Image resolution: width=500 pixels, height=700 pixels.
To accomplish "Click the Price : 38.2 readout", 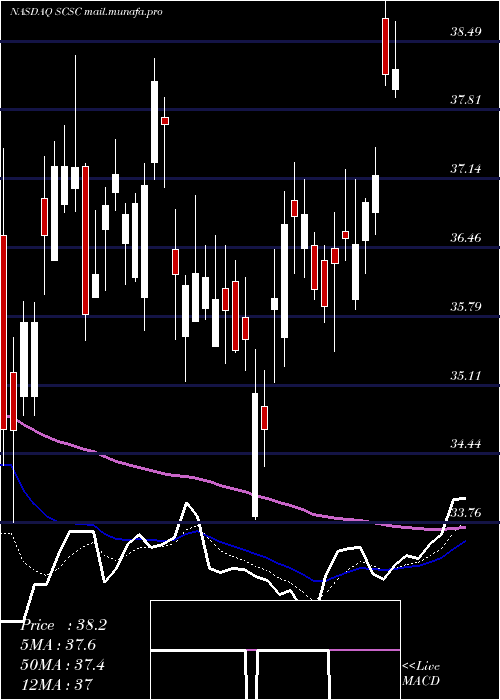I will click(63, 625).
